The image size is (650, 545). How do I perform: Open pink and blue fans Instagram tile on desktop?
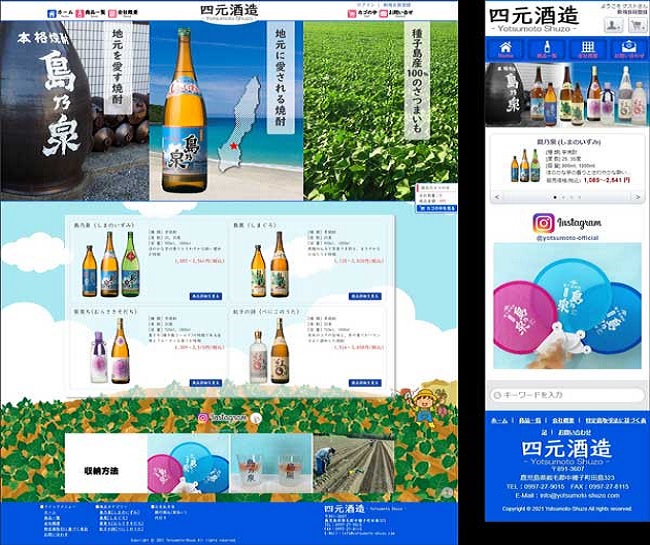click(x=188, y=463)
